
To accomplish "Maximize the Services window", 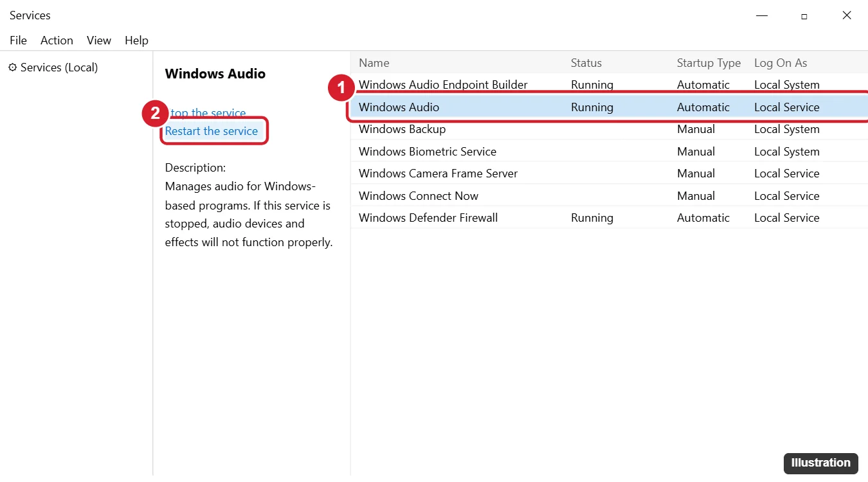I will click(804, 16).
